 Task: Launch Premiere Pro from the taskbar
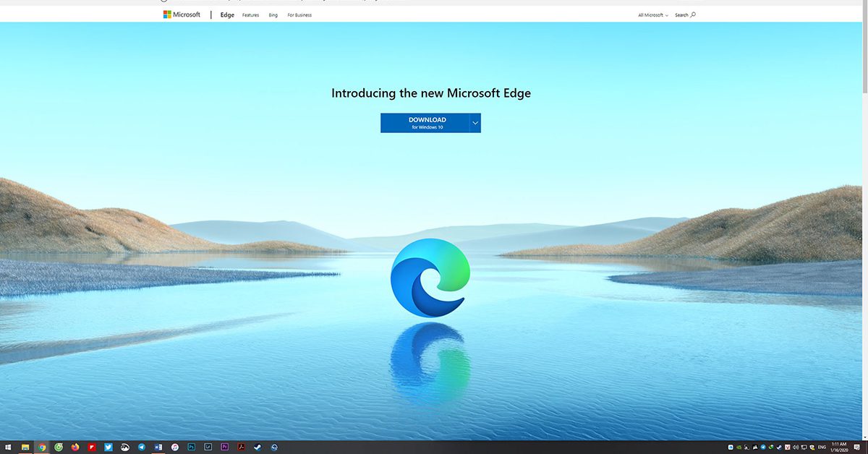[225, 447]
